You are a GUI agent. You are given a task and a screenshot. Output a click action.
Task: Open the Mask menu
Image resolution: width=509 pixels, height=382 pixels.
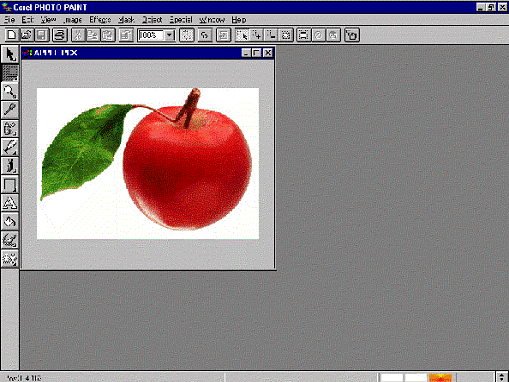(126, 20)
